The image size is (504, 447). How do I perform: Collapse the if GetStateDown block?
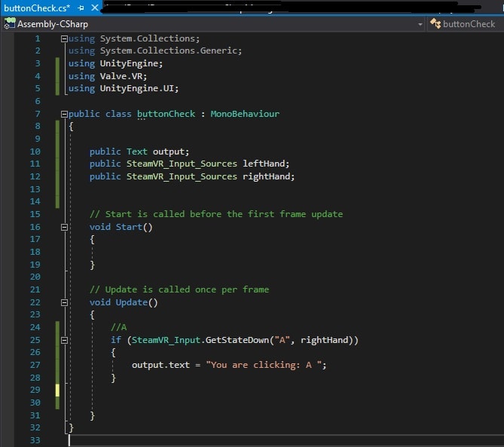64,340
